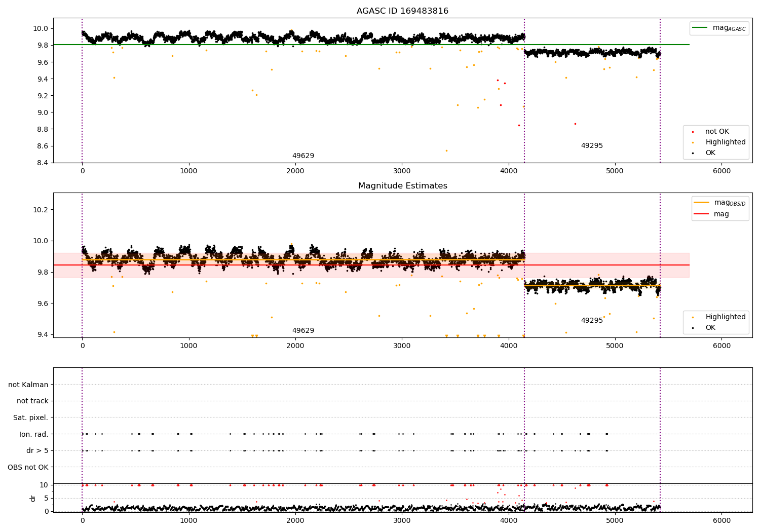Click the "10" tick on the dr axis
Viewport: 760px width, 532px height.
(45, 485)
